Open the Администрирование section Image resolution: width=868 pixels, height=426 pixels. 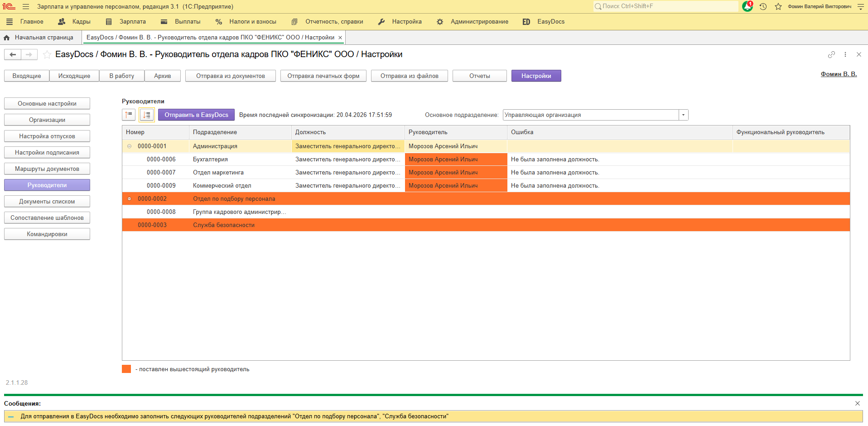click(479, 22)
